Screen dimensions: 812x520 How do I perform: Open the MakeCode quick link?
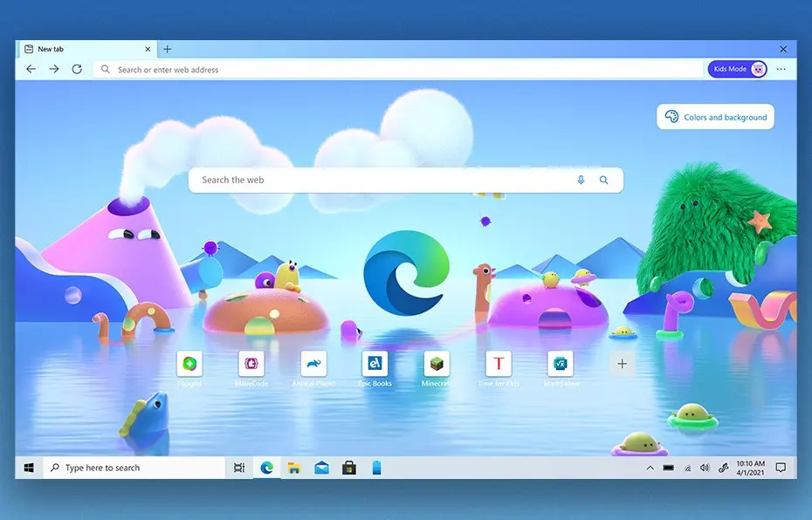[x=251, y=364]
